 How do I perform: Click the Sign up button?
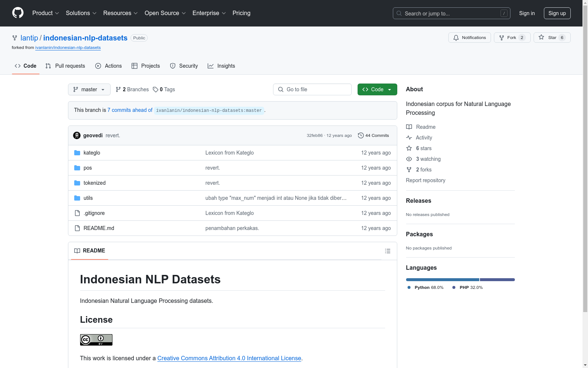point(557,13)
